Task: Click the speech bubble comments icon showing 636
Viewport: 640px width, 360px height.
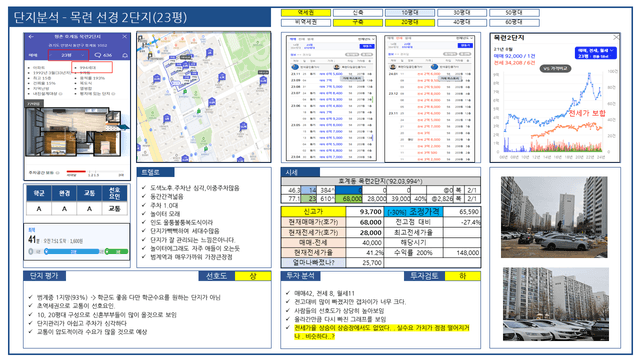Action: coord(98,55)
